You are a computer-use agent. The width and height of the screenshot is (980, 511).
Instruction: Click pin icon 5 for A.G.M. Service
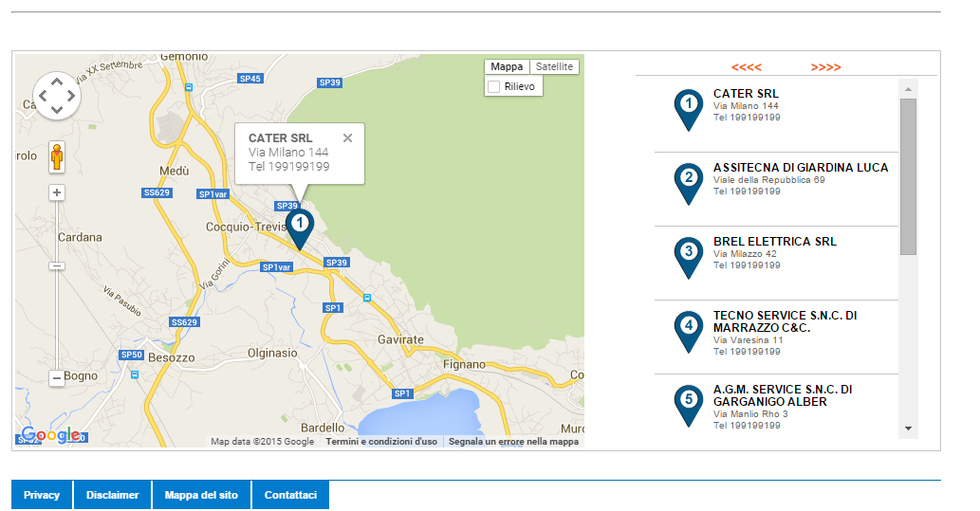[689, 403]
